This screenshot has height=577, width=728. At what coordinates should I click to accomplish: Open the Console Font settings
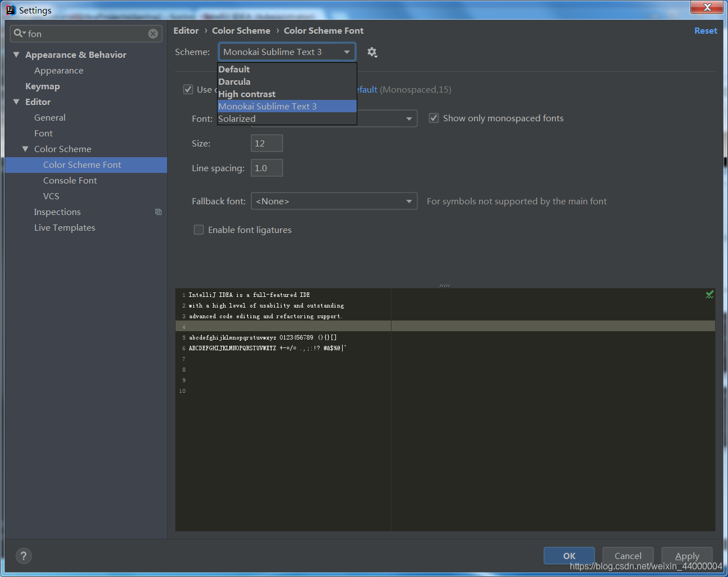point(70,180)
